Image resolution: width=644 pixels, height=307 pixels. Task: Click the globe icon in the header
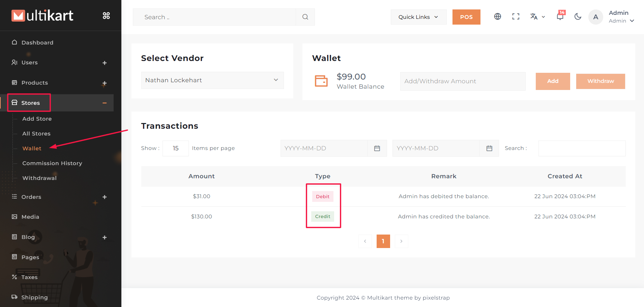tap(497, 17)
